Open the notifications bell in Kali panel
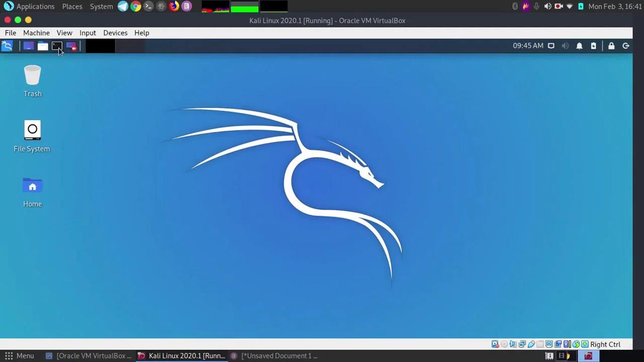This screenshot has height=362, width=644. (x=579, y=46)
